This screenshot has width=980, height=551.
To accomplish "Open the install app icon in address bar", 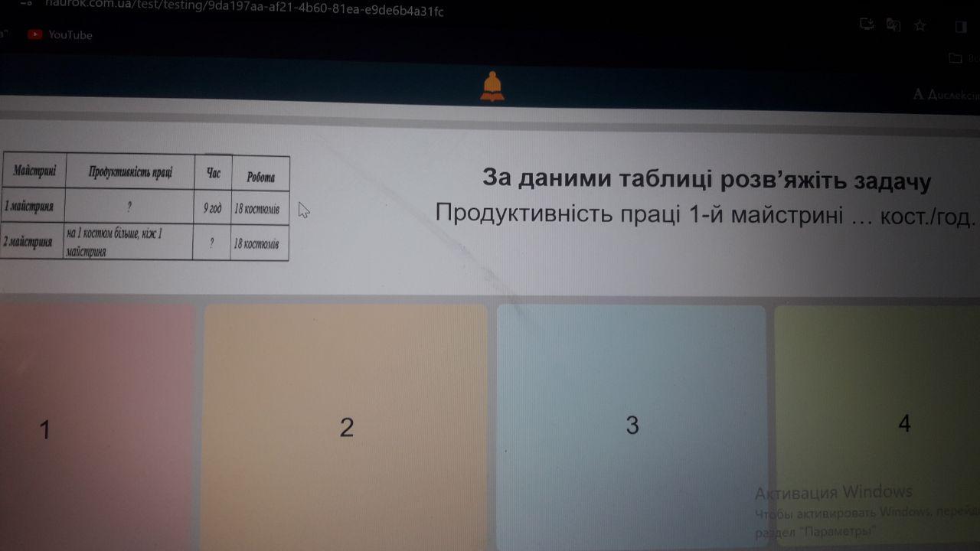I will pyautogui.click(x=867, y=24).
